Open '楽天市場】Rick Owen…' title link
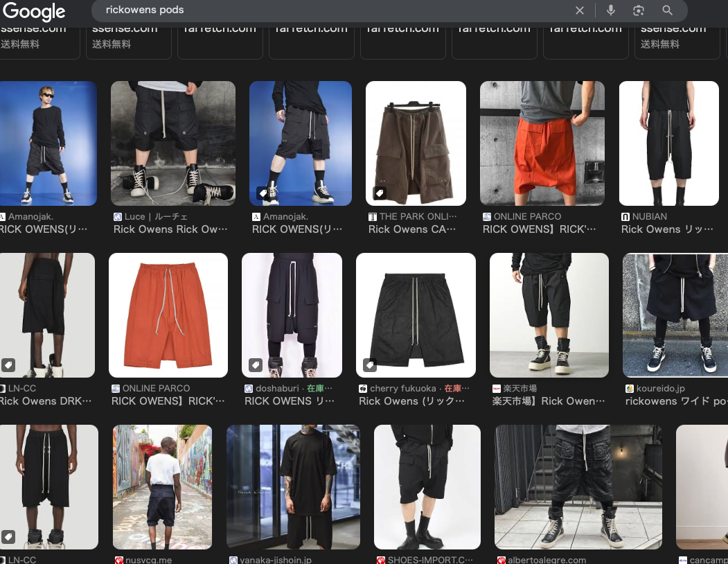The image size is (728, 564). pos(549,401)
